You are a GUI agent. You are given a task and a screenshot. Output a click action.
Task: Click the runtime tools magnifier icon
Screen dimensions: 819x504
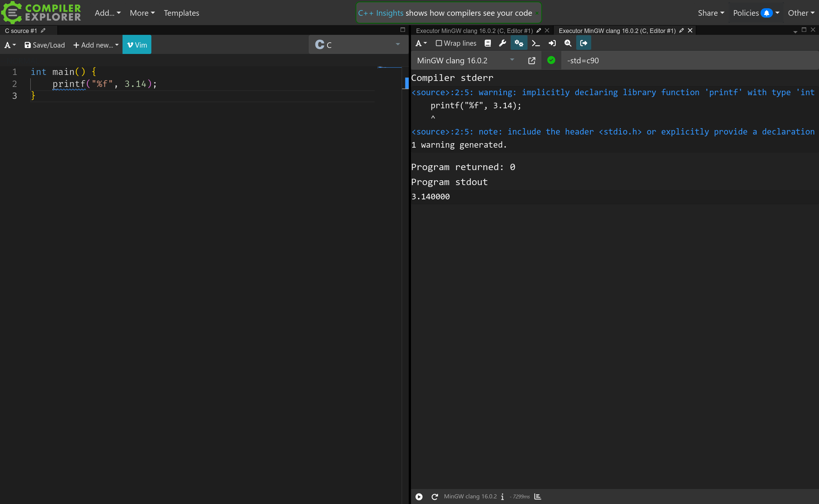point(568,43)
